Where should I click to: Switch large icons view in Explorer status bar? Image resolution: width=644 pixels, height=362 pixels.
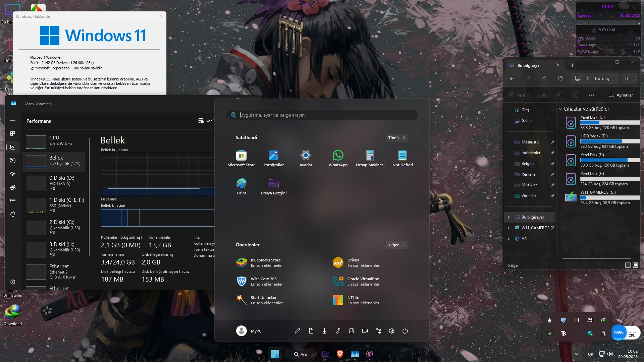point(635,265)
